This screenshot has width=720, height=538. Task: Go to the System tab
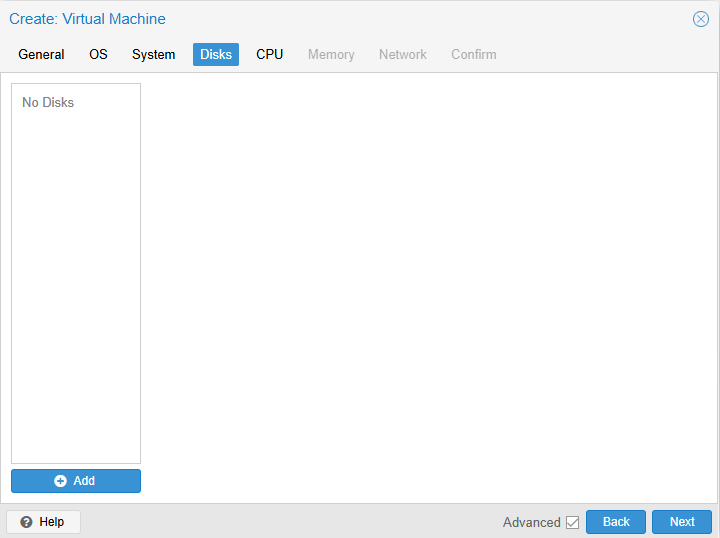(153, 55)
